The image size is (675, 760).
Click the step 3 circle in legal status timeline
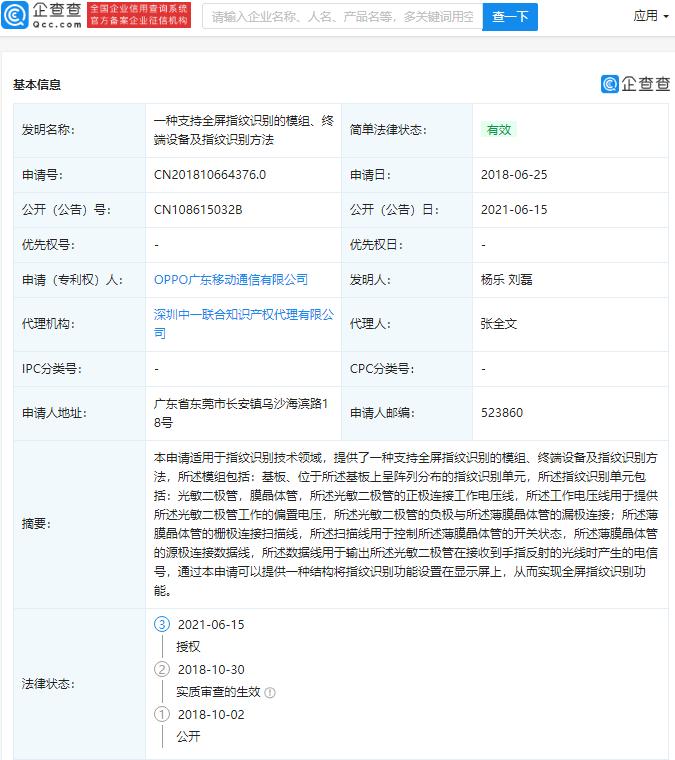coord(162,624)
